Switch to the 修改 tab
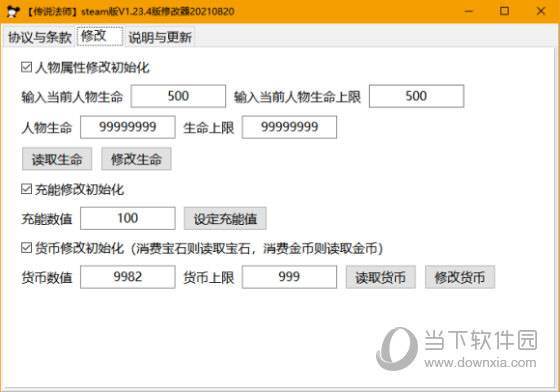This screenshot has width=560, height=392. tap(100, 36)
